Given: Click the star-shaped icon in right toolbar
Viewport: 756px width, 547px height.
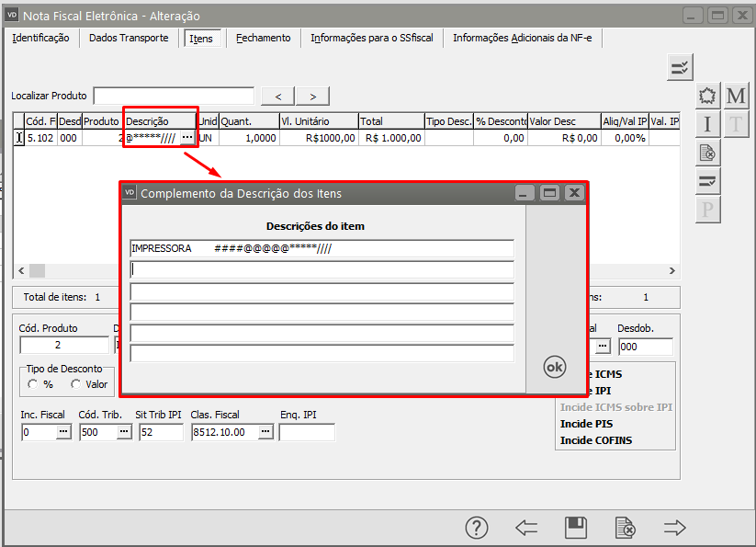Looking at the screenshot, I should [707, 96].
